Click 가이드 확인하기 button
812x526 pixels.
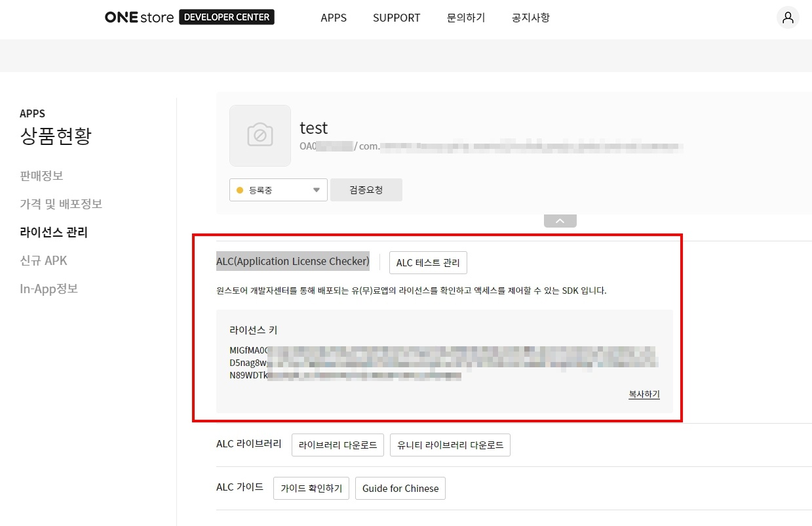(x=311, y=489)
